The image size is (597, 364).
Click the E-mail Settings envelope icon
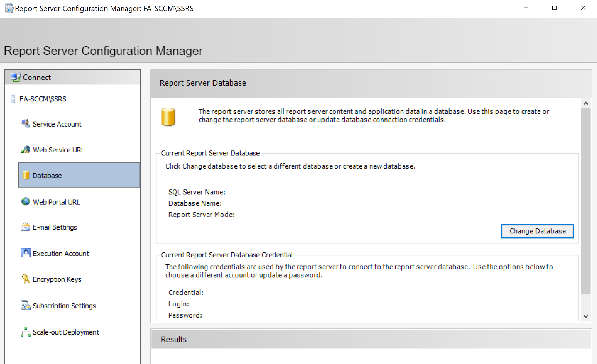(25, 227)
